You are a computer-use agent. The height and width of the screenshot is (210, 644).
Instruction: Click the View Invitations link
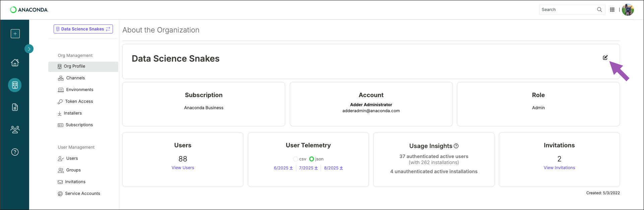point(559,168)
